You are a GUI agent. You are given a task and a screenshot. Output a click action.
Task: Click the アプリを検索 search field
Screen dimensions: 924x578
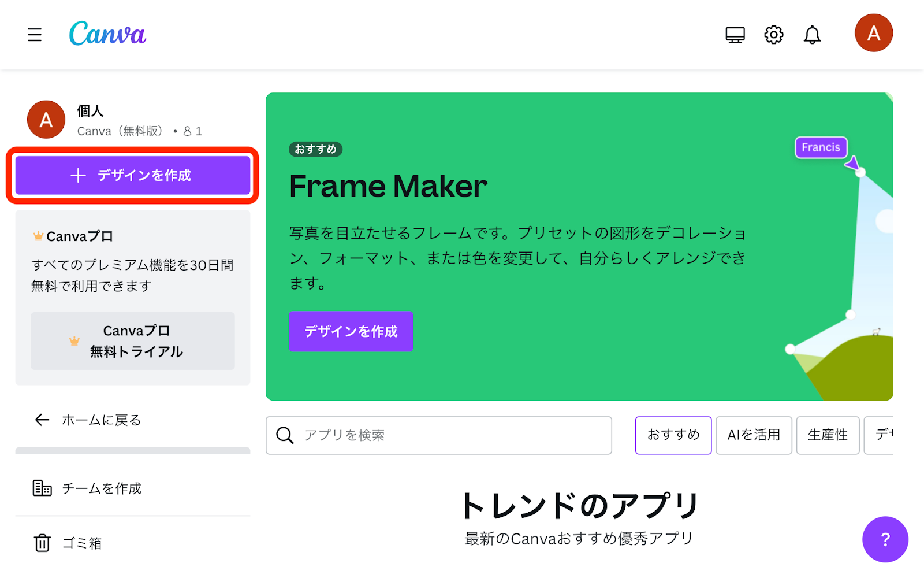click(x=439, y=435)
